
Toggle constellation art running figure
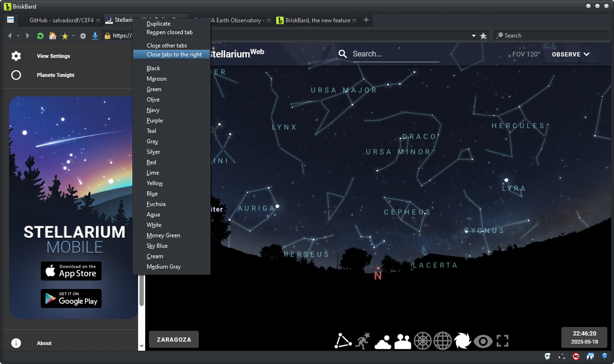[x=363, y=341]
